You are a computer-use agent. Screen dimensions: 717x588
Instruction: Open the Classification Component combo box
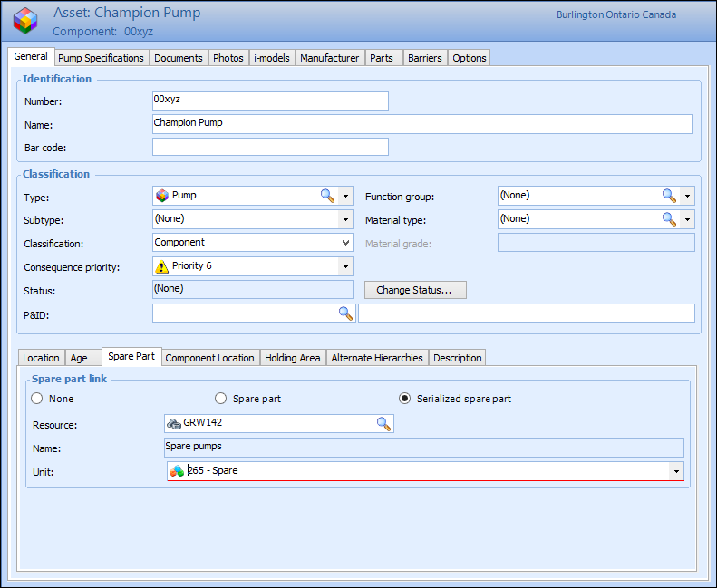click(x=345, y=243)
